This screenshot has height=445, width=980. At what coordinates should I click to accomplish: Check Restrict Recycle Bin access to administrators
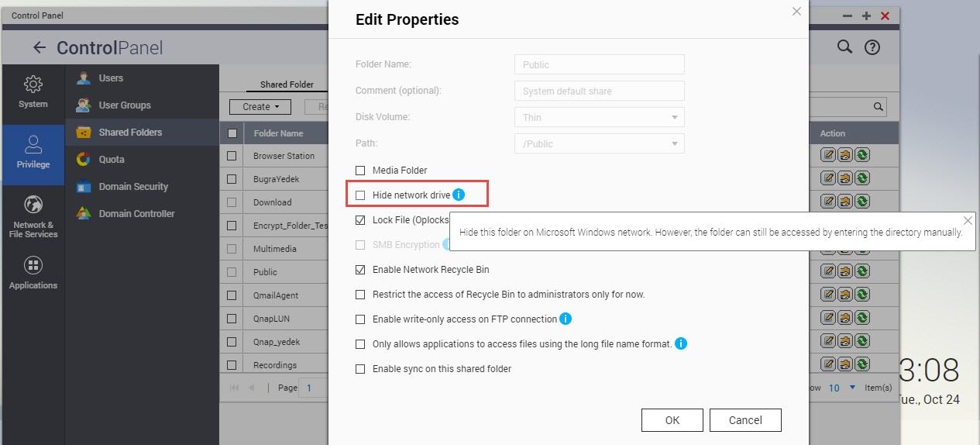tap(360, 295)
